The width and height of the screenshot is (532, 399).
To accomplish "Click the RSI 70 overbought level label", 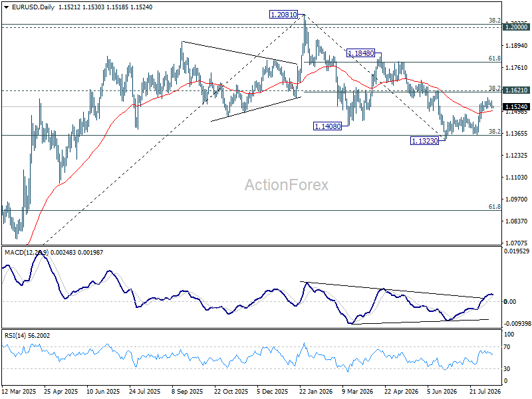I will (507, 347).
